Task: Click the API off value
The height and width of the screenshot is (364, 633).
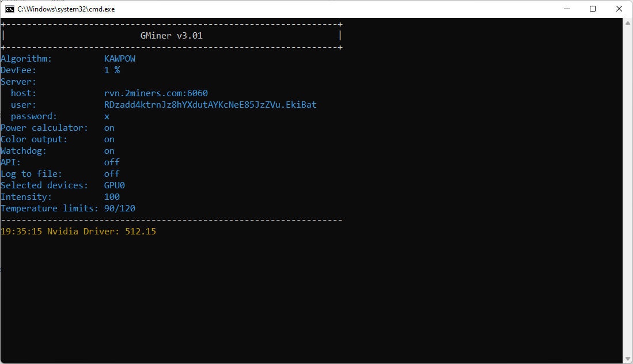Action: pos(112,162)
